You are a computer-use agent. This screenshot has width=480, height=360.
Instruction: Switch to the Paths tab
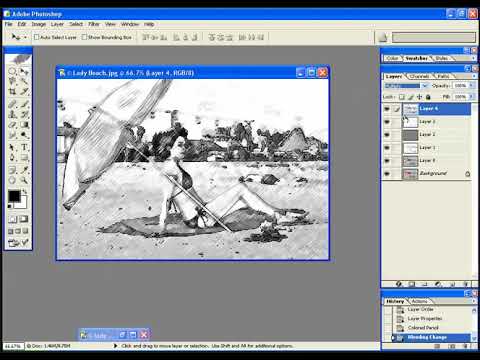[443, 76]
